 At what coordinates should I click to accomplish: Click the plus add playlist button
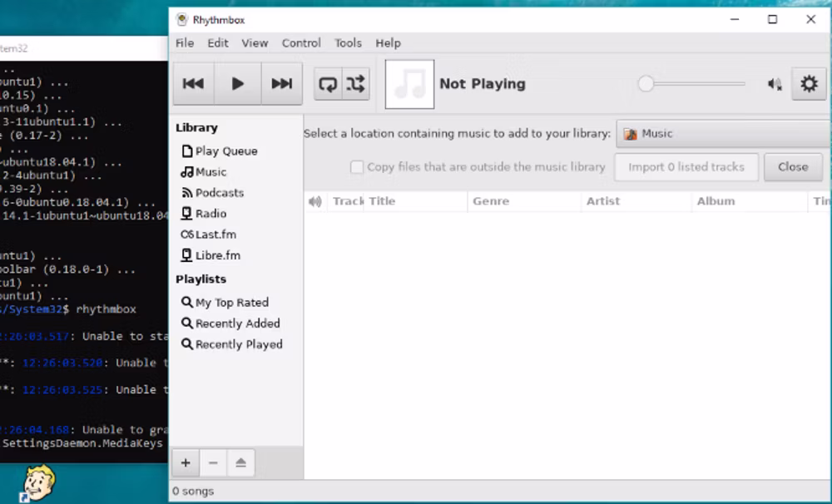pyautogui.click(x=186, y=462)
